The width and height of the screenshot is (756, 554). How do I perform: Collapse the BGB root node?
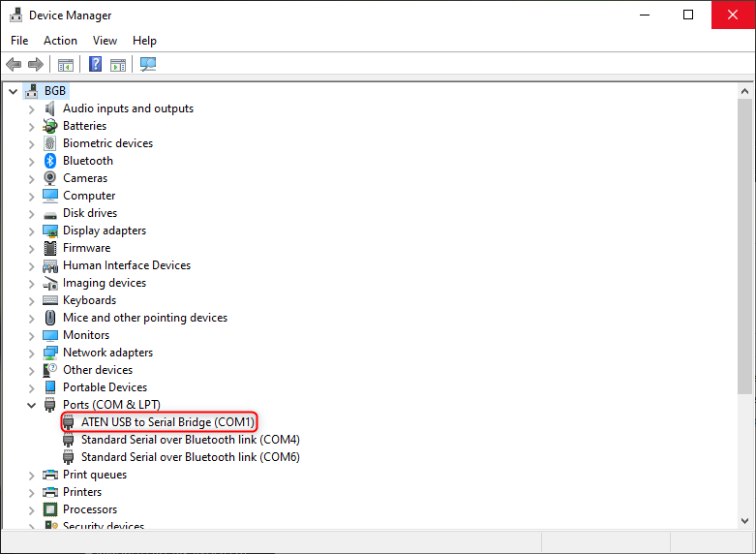click(13, 91)
